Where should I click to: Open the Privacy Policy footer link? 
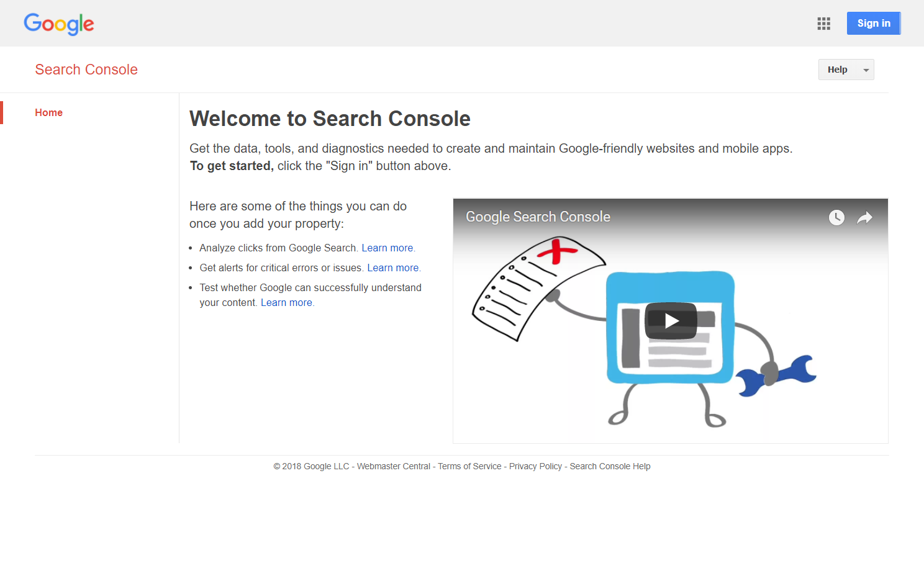pyautogui.click(x=535, y=466)
